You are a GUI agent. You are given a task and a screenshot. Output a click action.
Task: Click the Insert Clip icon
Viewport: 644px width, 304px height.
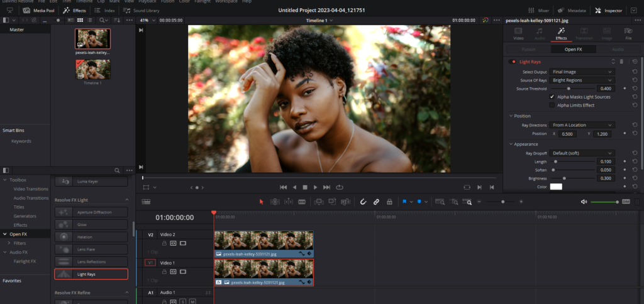[319, 202]
